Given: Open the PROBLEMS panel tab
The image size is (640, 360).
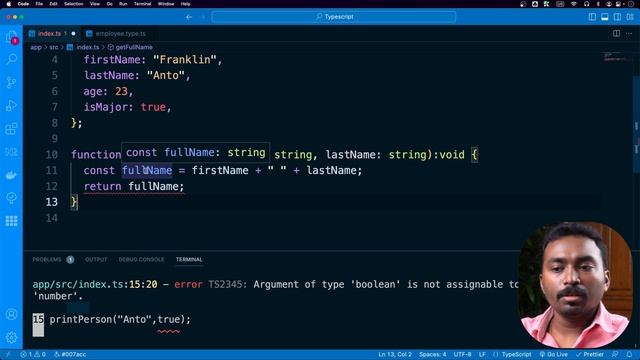Looking at the screenshot, I should point(47,260).
